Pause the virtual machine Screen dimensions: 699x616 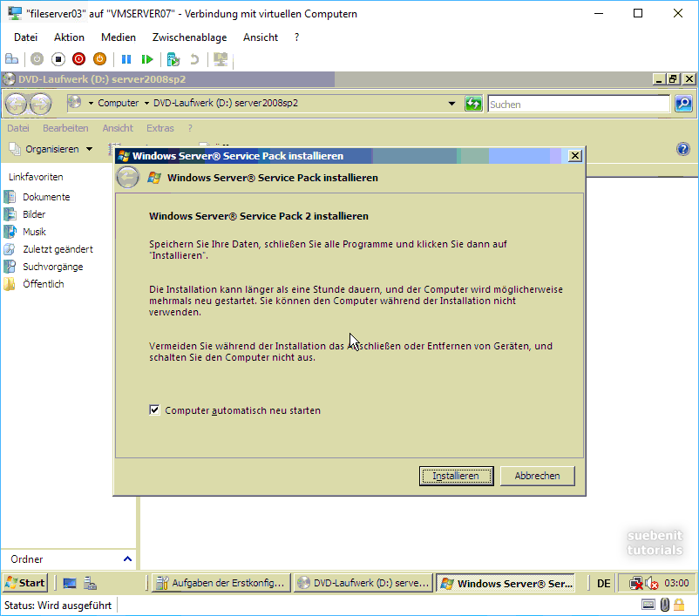tap(126, 59)
